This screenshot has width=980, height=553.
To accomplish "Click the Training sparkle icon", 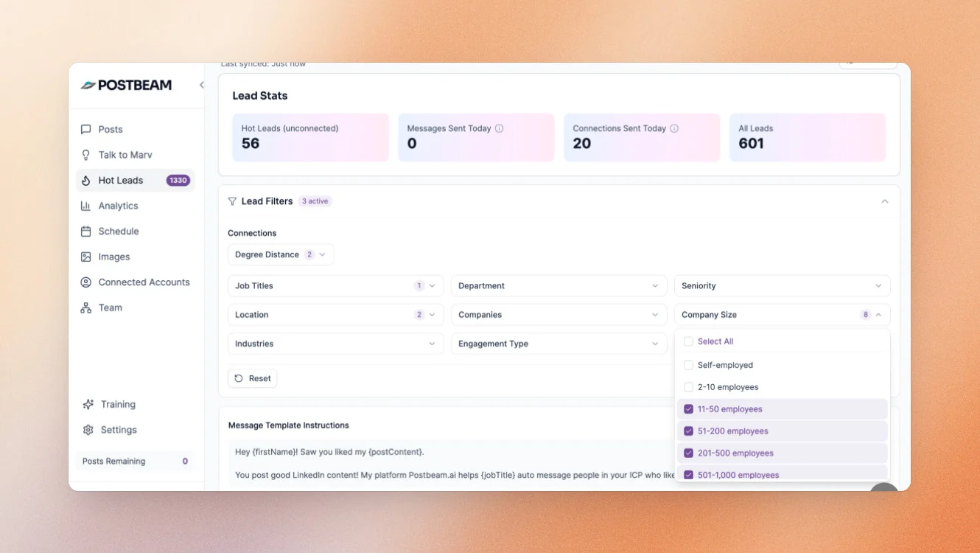I will click(88, 404).
